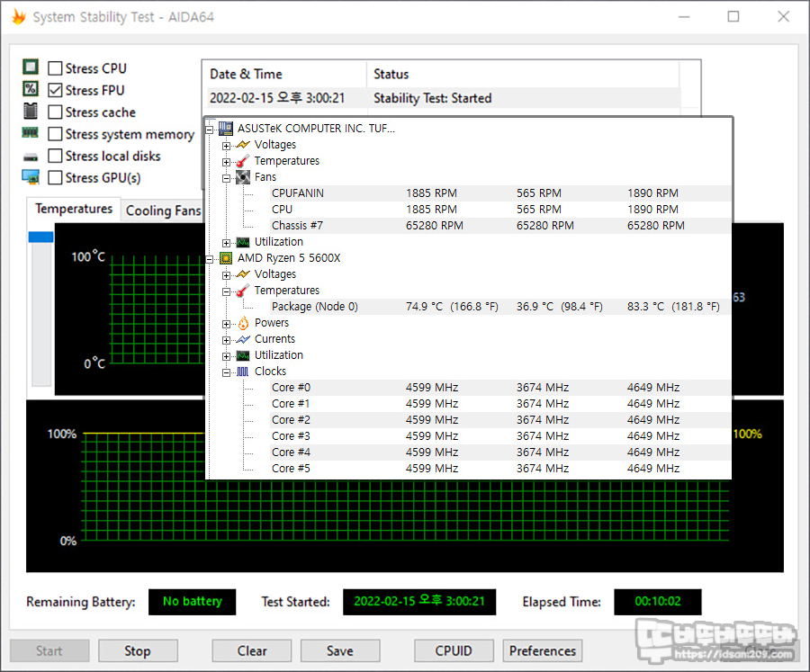Expand the Ryzen Voltages node

point(226,275)
